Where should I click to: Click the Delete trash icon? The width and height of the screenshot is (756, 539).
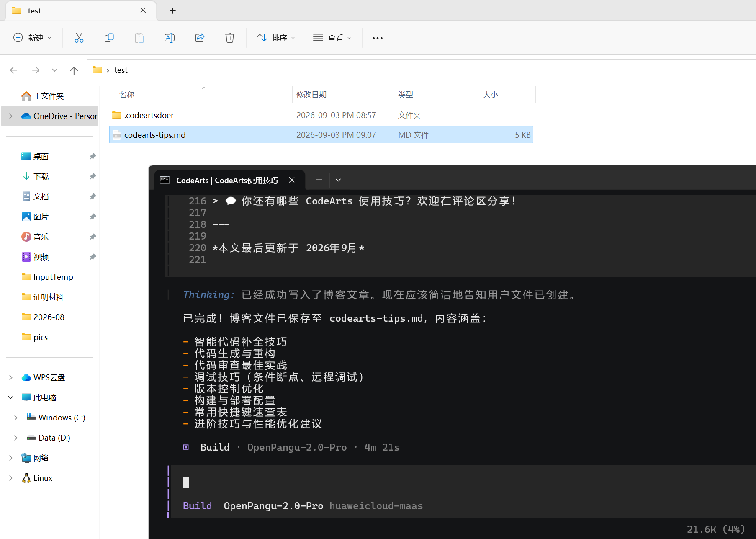point(230,38)
